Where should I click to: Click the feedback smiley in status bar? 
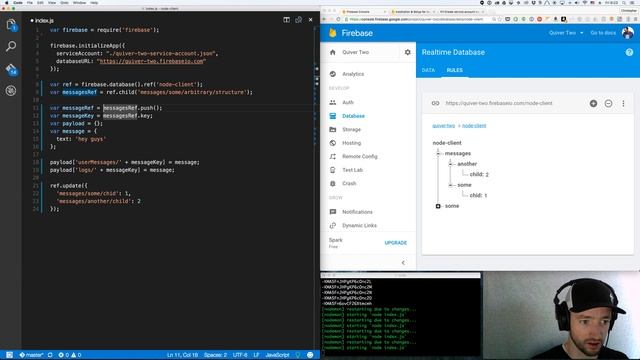pyautogui.click(x=310, y=355)
